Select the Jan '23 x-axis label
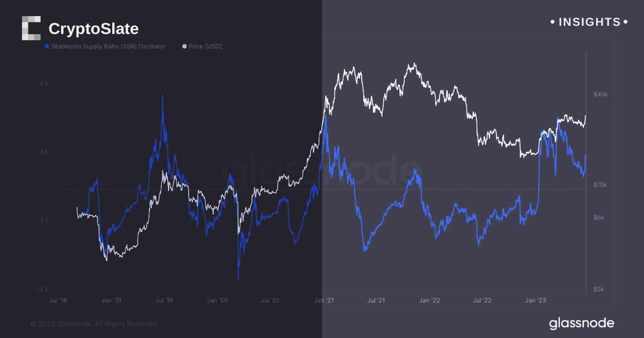 coord(536,300)
